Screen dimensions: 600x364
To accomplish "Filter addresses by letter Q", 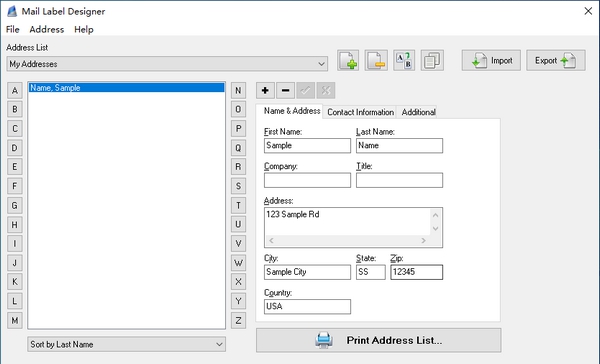I will pos(238,148).
